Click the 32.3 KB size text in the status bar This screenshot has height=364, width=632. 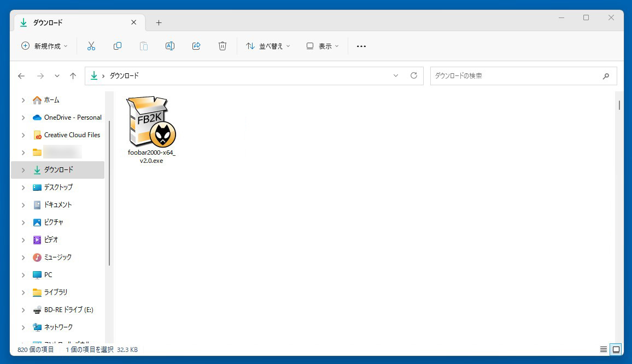tap(127, 349)
